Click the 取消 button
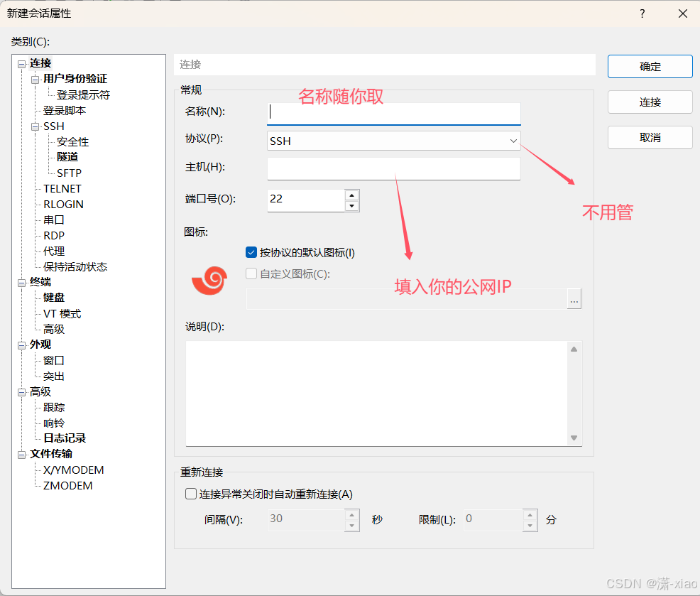 pyautogui.click(x=650, y=137)
